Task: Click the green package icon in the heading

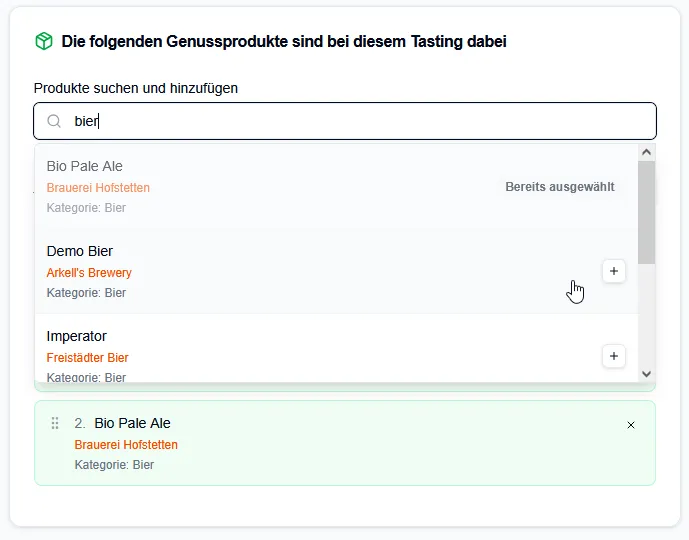Action: 44,41
